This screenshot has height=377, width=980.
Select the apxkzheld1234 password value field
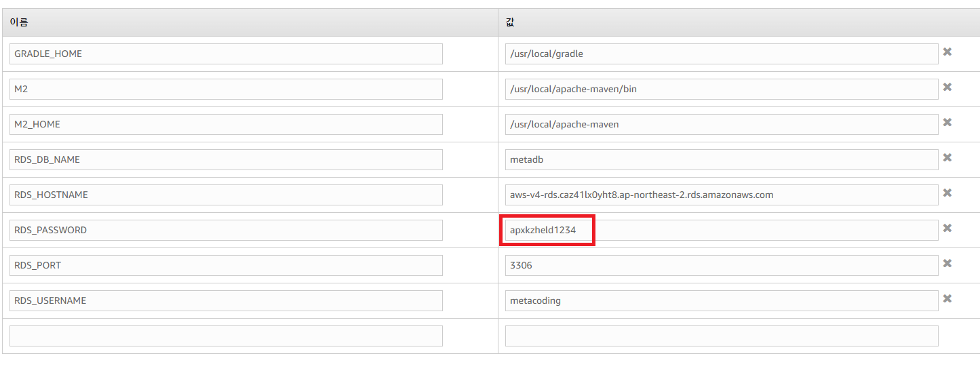722,230
